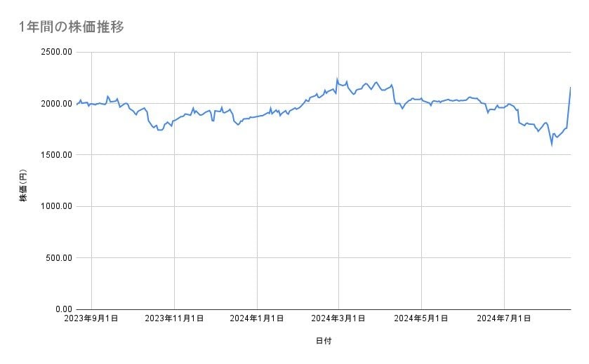This screenshot has width=589, height=364.
Task: Click the line's lowest dip in August 2024
Action: tap(552, 144)
